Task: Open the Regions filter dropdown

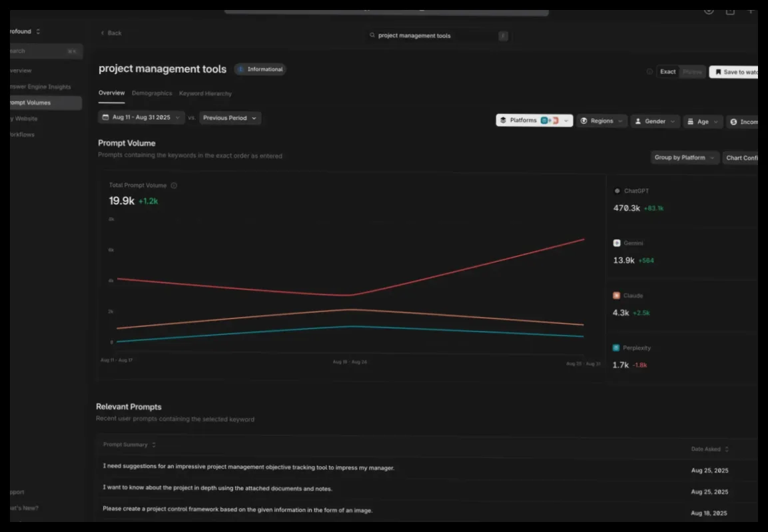Action: (x=601, y=121)
